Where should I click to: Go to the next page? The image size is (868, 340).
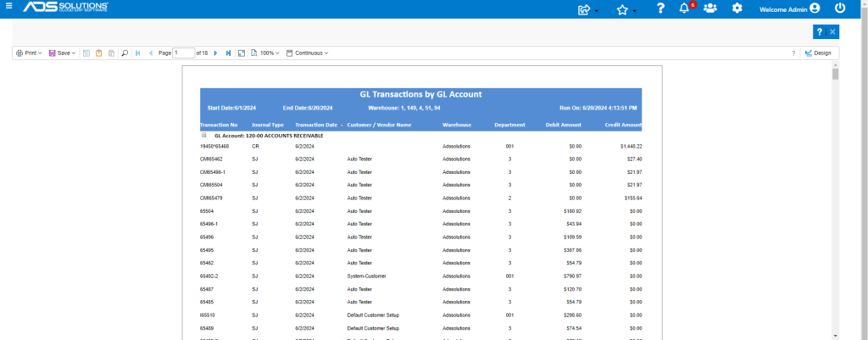tap(215, 53)
